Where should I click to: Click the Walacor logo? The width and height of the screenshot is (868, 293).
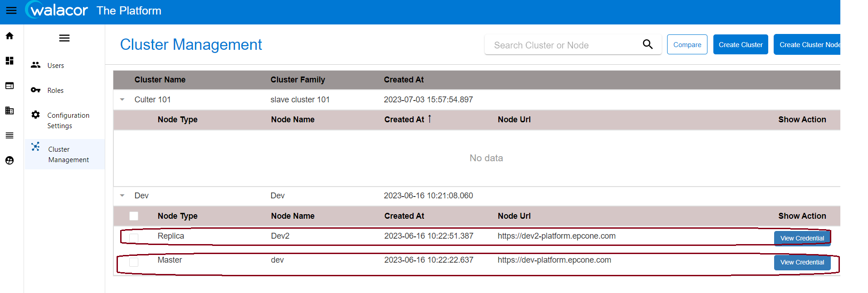(56, 10)
